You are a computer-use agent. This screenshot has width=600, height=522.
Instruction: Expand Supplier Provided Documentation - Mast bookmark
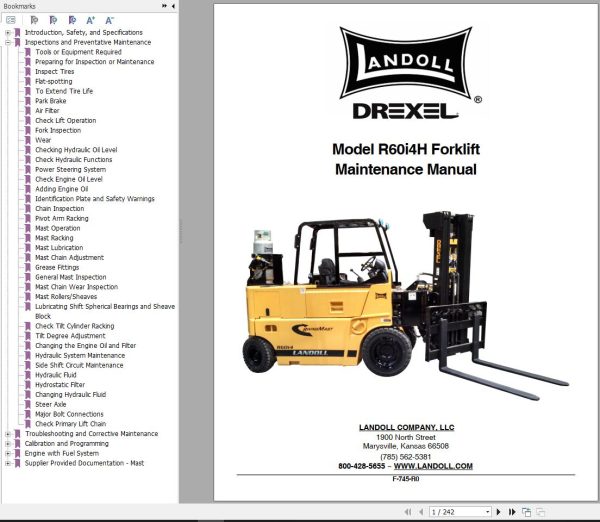[x=8, y=463]
